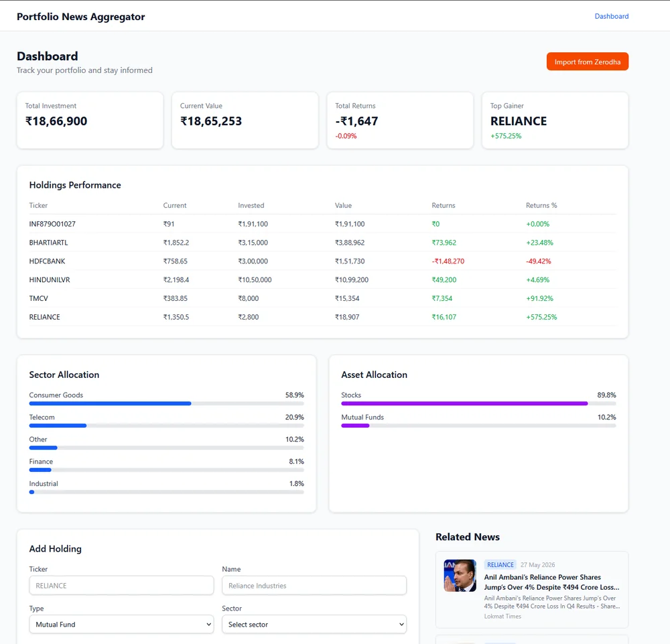Click the Mutual Funds allocation bar
The width and height of the screenshot is (670, 644).
pyautogui.click(x=478, y=426)
